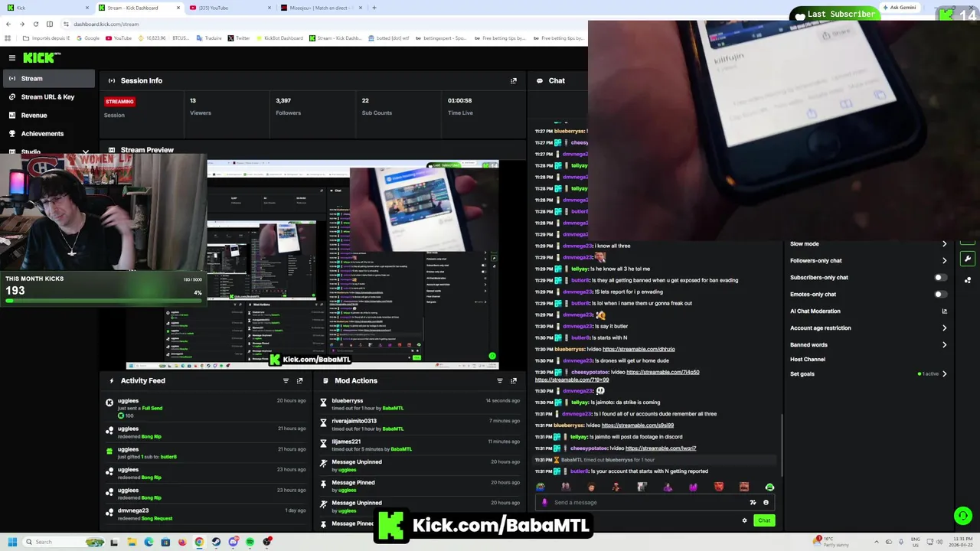Click riverajaimito0313 in Mod Actions

[x=354, y=421]
